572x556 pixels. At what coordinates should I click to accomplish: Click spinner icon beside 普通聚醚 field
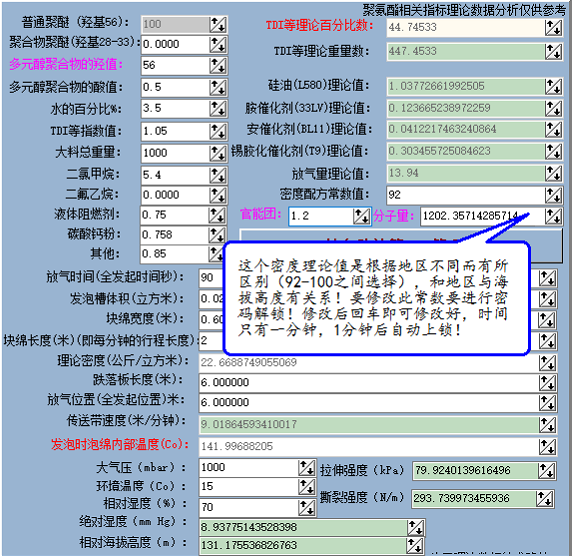pyautogui.click(x=218, y=24)
